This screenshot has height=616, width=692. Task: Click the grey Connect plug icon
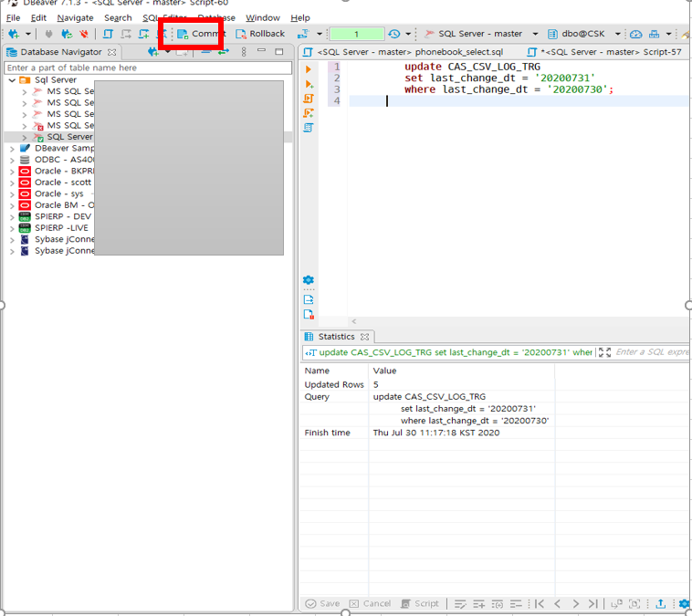pos(48,34)
